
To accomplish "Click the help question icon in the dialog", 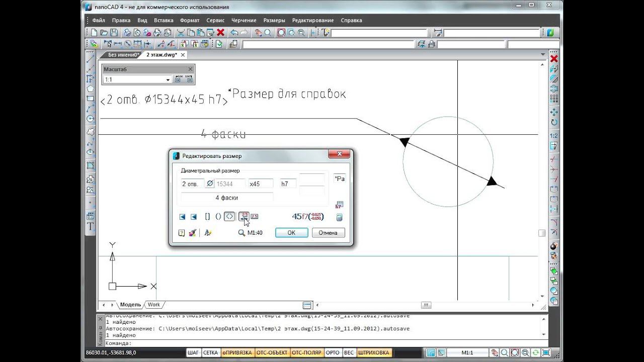I will (x=182, y=233).
